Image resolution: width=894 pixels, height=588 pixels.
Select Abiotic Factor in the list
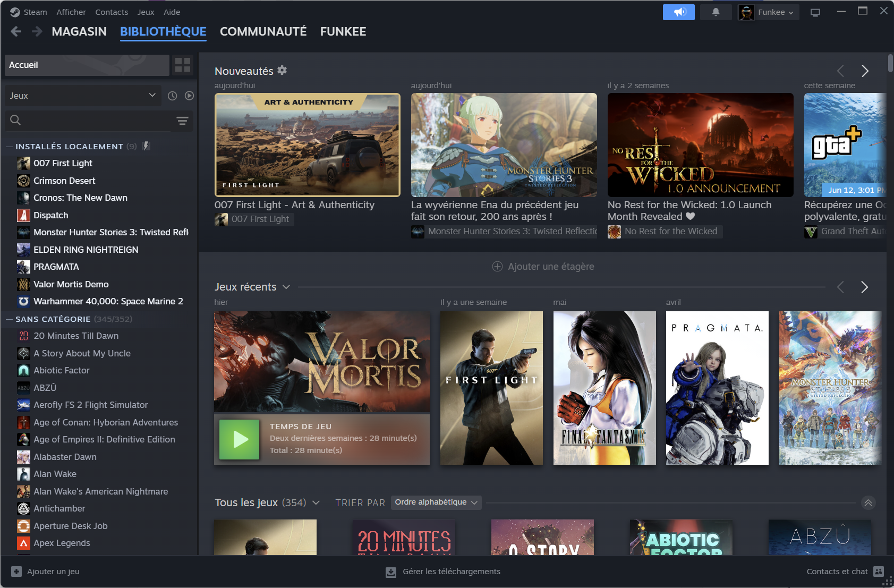click(61, 370)
